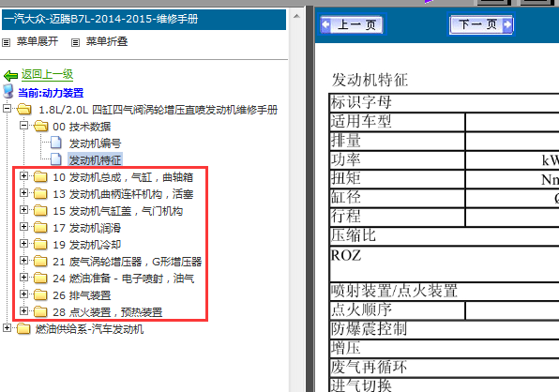This screenshot has height=392, width=559.
Task: Click the 菜单展开 list icon
Action: click(6, 43)
